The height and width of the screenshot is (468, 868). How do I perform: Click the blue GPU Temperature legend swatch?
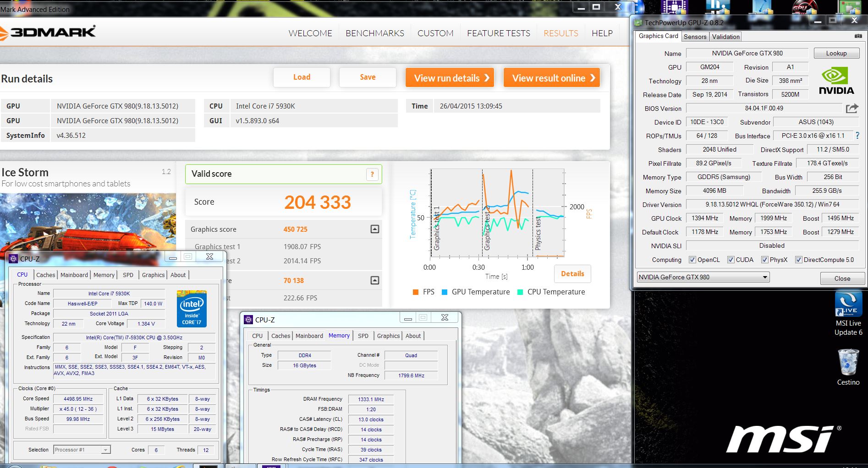tap(444, 292)
